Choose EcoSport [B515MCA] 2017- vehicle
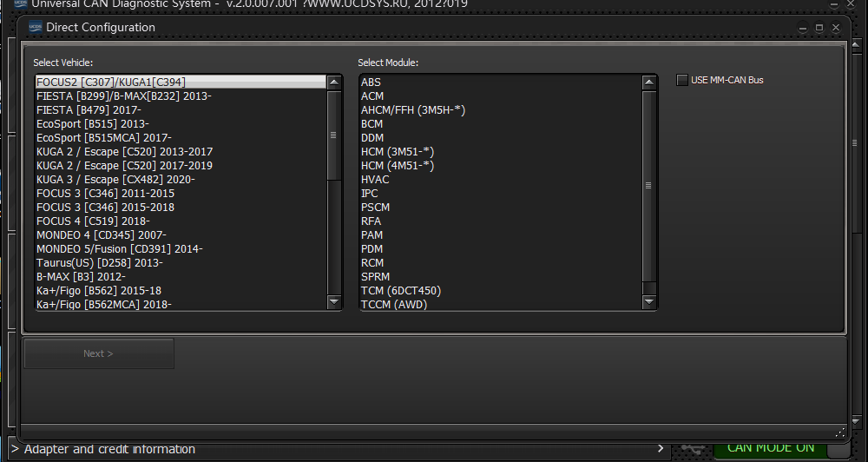The height and width of the screenshot is (462, 868). coord(181,137)
